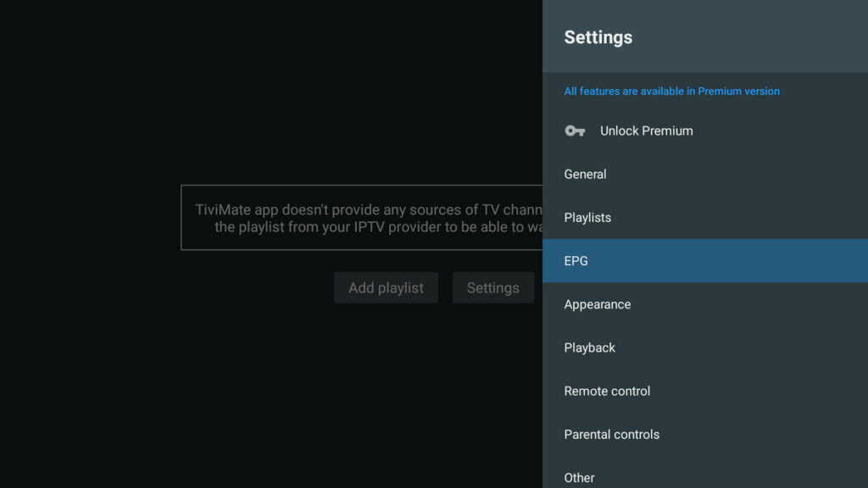868x488 pixels.
Task: Click the dark empty area below Add playlist
Action: click(x=386, y=381)
